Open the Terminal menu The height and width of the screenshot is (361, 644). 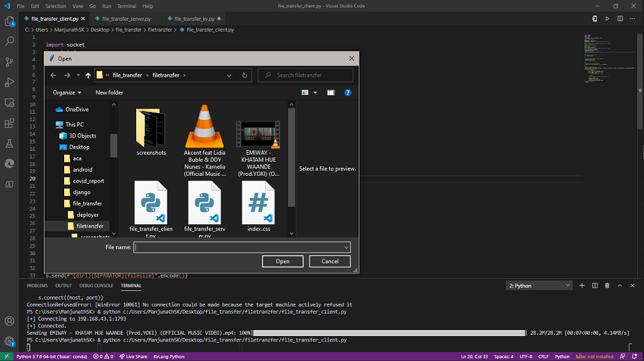127,6
